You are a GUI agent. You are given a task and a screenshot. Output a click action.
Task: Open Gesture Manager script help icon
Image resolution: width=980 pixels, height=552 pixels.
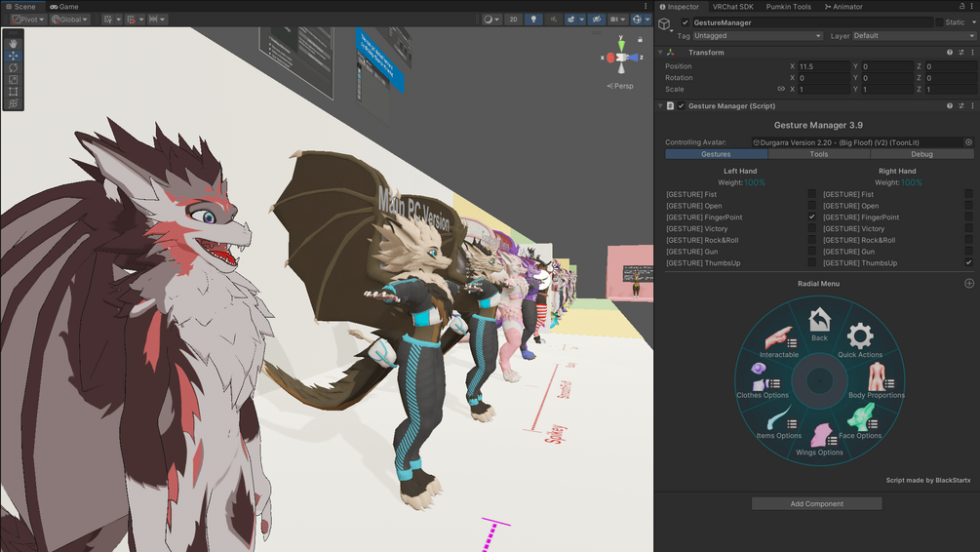click(x=950, y=106)
